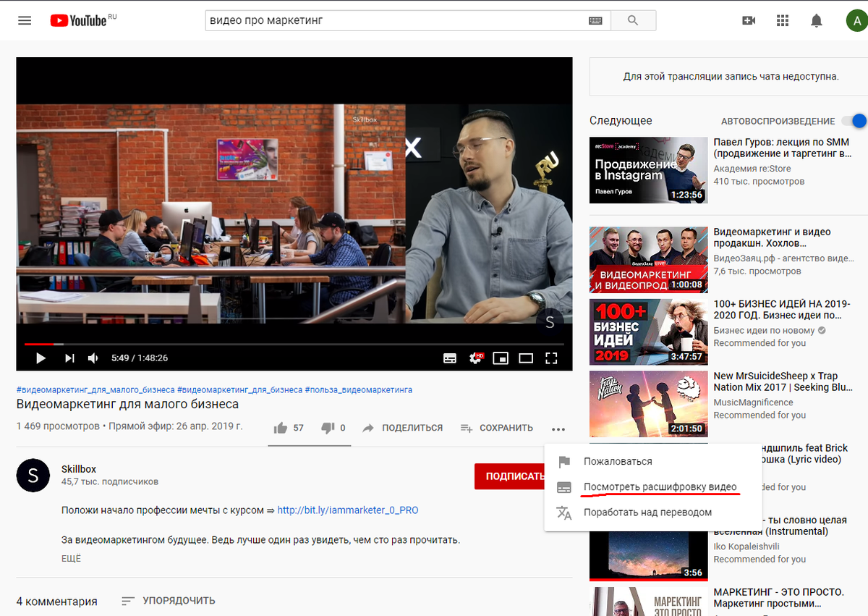Play the video
The height and width of the screenshot is (616, 868).
(x=41, y=358)
